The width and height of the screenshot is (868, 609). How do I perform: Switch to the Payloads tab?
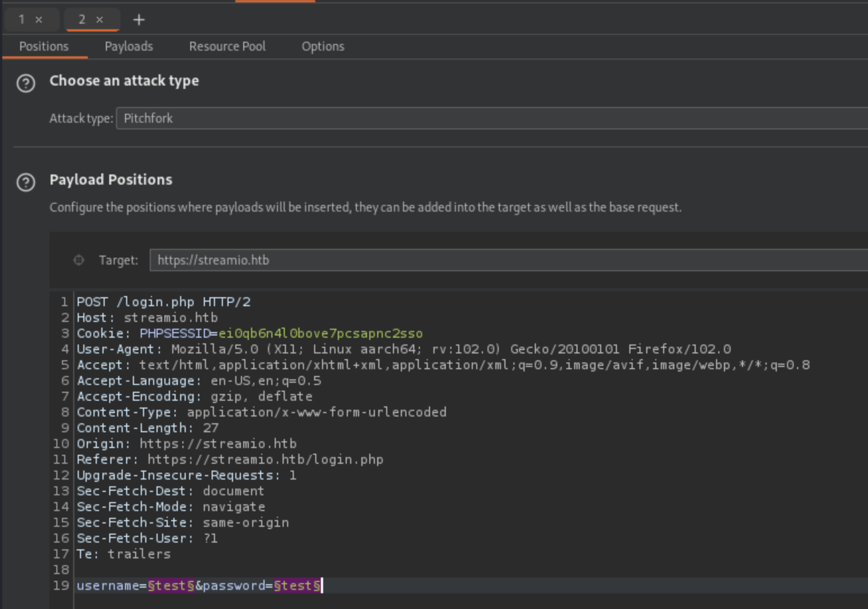[x=129, y=46]
